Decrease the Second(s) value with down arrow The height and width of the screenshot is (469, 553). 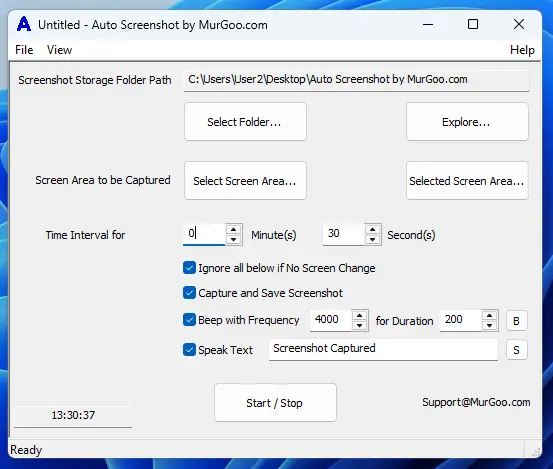pos(372,239)
